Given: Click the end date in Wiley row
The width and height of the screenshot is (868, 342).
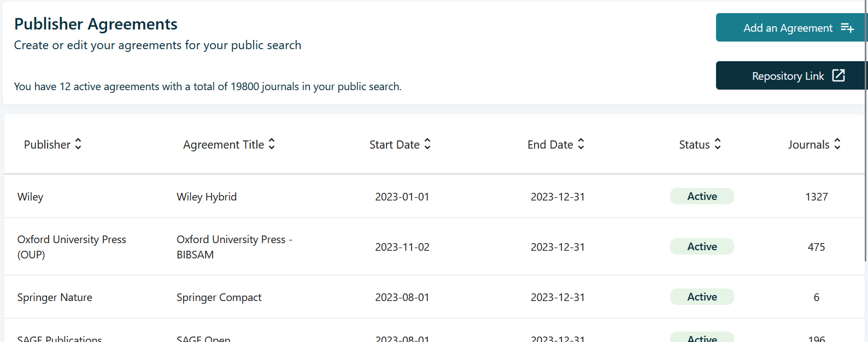Looking at the screenshot, I should coord(558,197).
